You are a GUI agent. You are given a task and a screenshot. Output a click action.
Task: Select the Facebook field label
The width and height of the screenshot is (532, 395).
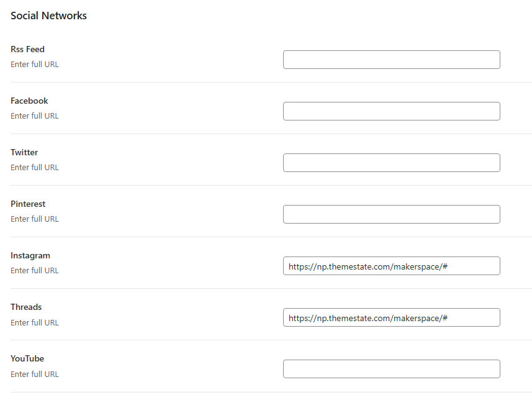coord(29,101)
